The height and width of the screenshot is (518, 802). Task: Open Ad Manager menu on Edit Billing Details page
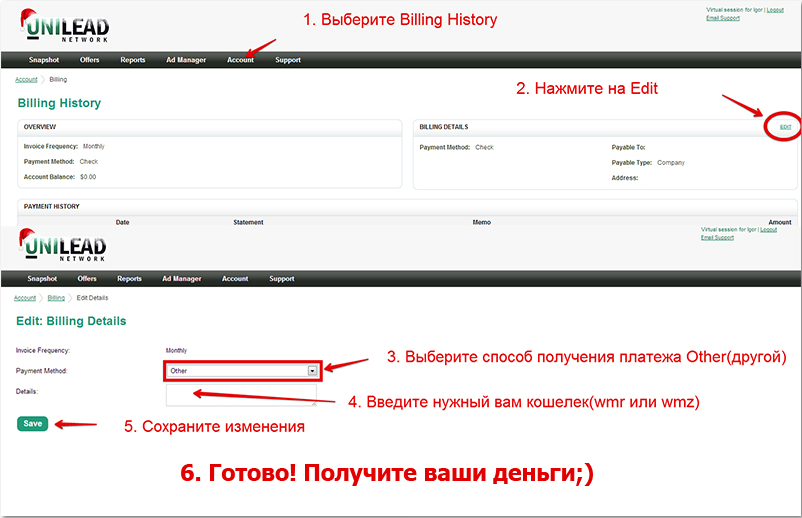click(182, 279)
